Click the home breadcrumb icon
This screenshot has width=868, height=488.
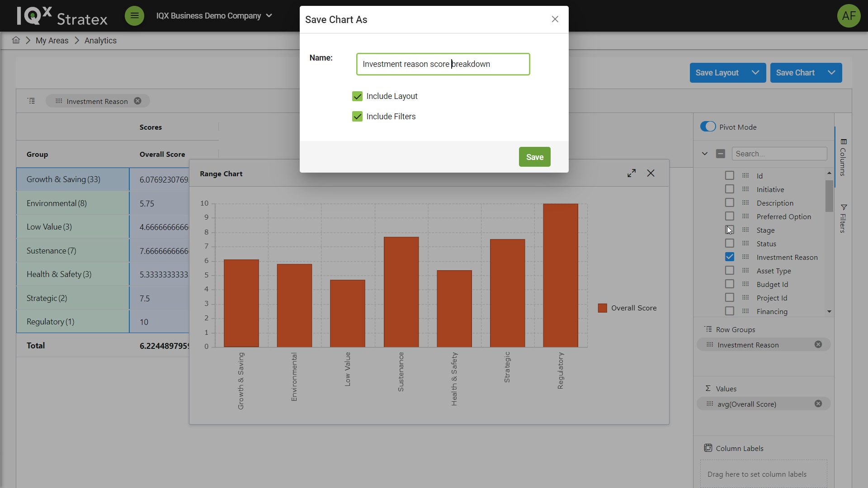16,40
